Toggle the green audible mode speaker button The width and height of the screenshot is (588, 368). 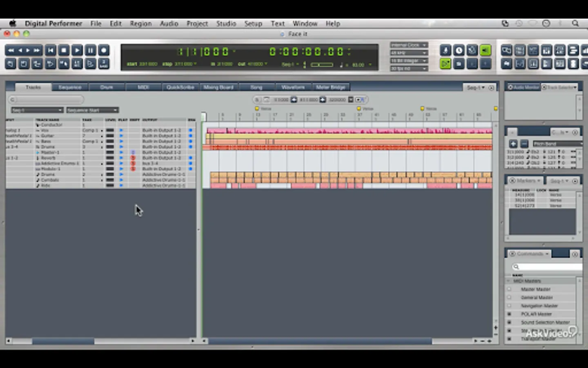coord(486,50)
